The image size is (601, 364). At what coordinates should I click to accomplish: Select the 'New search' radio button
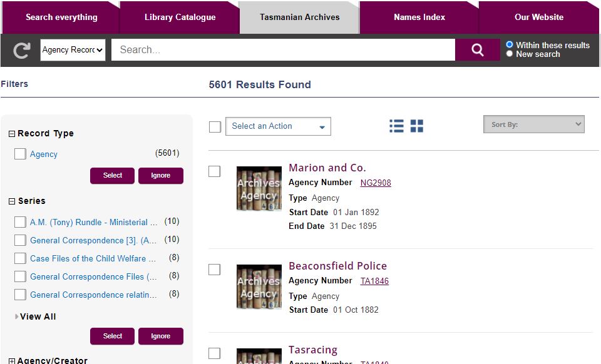[510, 54]
